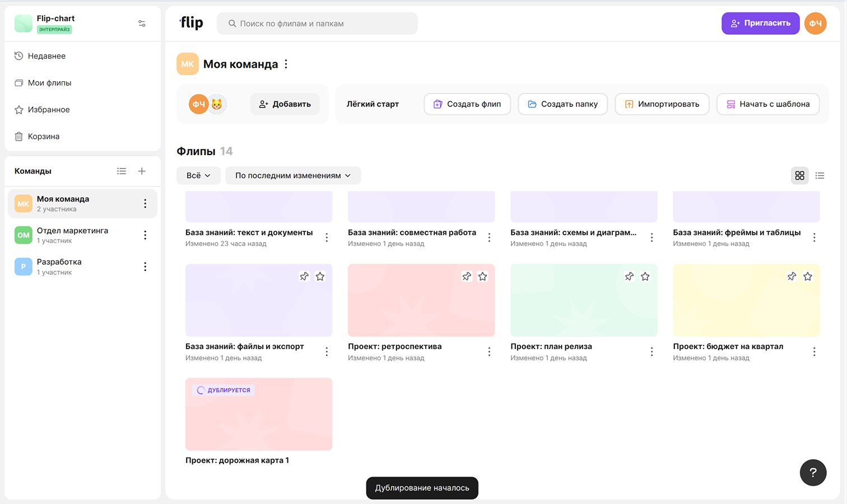Click Начать с шаблона button
This screenshot has height=504, width=847.
pyautogui.click(x=768, y=104)
